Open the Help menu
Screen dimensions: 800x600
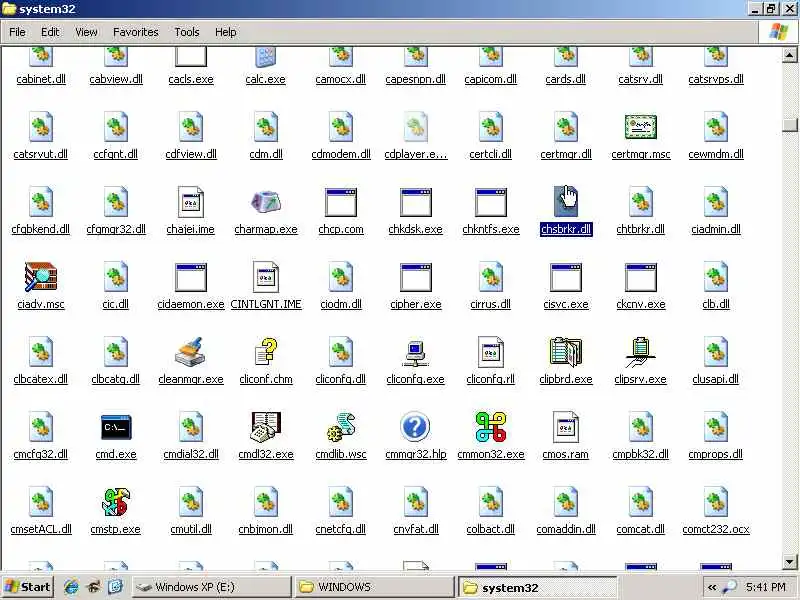click(225, 32)
